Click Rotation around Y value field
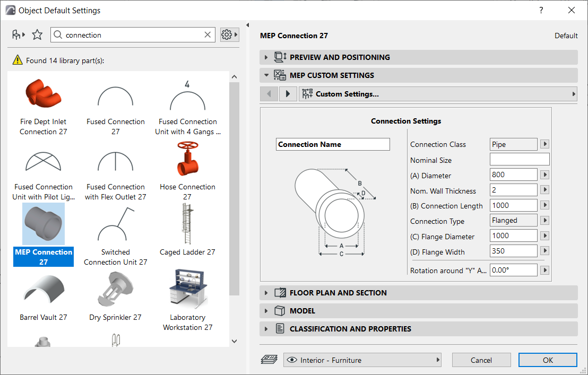The width and height of the screenshot is (588, 375). tap(513, 270)
